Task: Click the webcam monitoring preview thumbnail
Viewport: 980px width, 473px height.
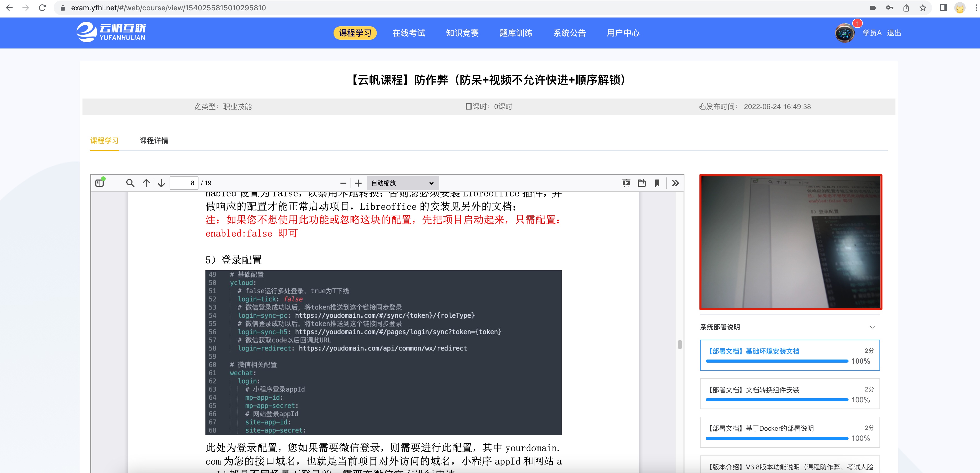Action: pos(791,242)
